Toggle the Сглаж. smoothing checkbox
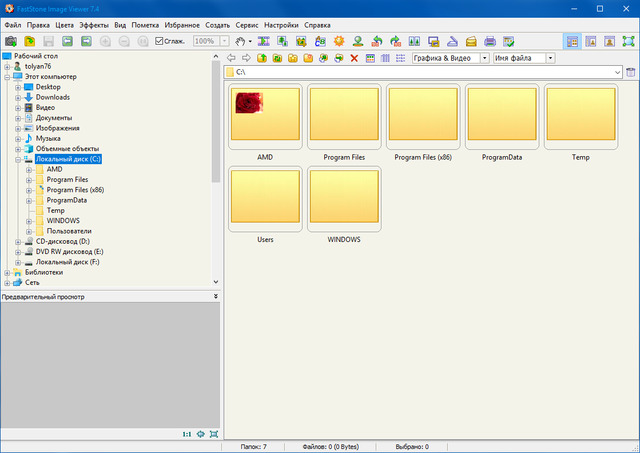 click(160, 41)
